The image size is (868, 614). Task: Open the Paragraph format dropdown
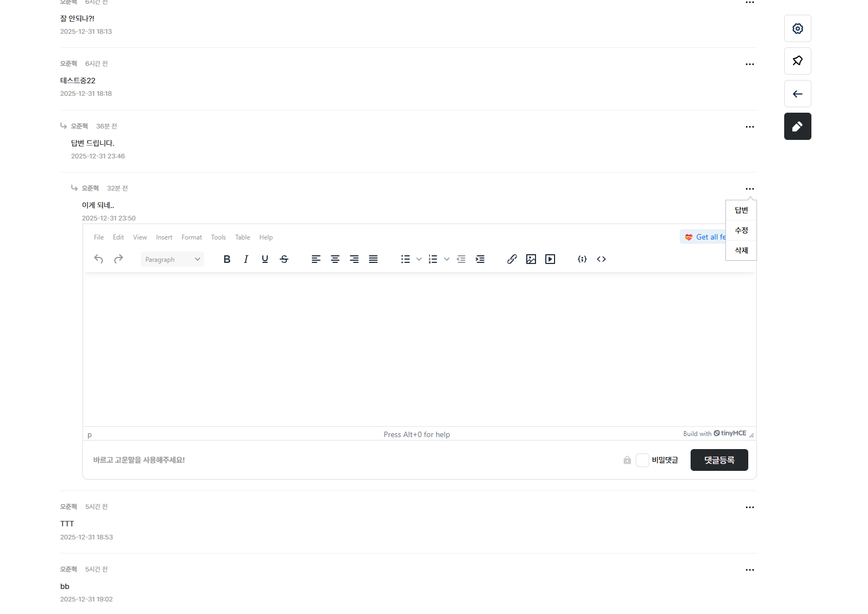pyautogui.click(x=172, y=260)
